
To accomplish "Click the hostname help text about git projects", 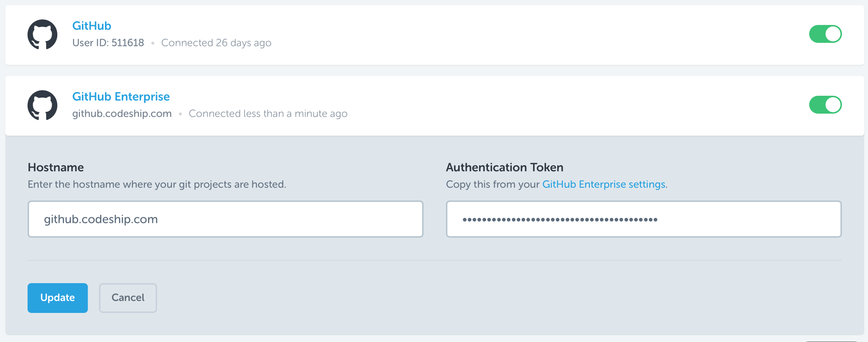I will click(x=157, y=184).
